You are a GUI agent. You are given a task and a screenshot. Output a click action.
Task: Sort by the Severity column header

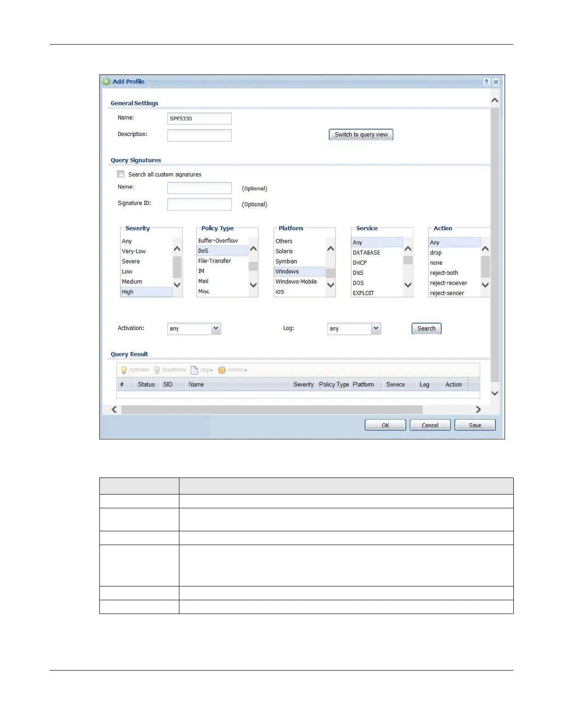[303, 385]
